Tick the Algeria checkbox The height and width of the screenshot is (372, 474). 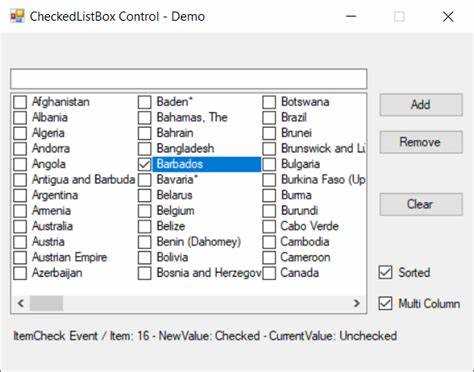coord(20,133)
